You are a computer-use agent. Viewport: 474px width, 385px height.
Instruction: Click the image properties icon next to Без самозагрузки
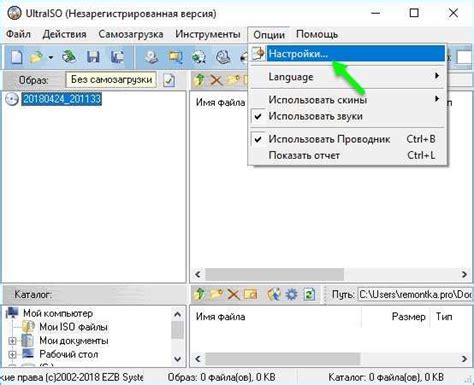(169, 80)
